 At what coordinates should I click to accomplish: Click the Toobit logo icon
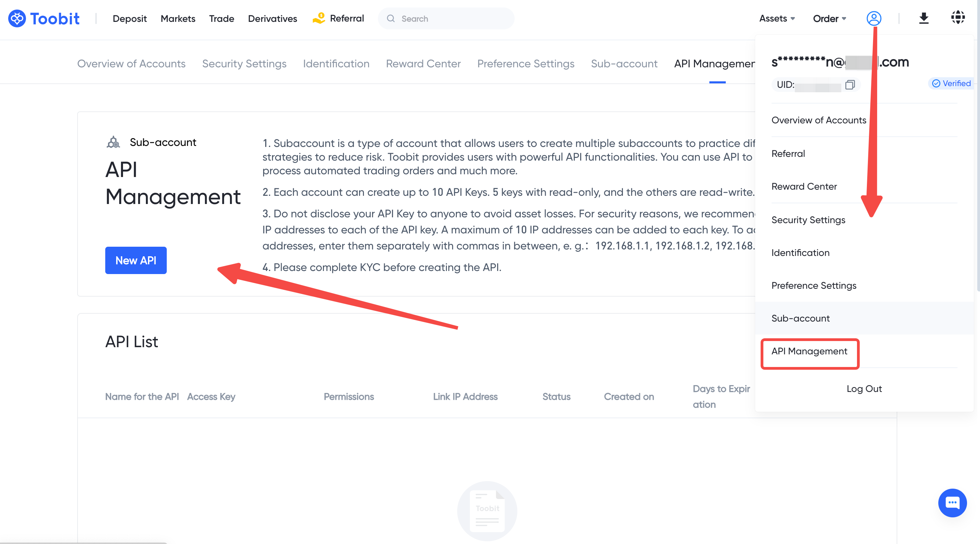[17, 18]
